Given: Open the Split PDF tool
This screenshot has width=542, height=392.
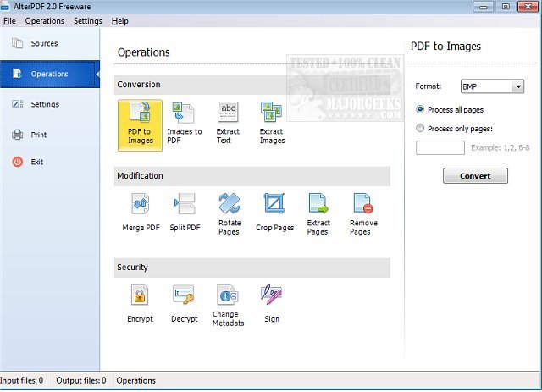Looking at the screenshot, I should click(184, 213).
